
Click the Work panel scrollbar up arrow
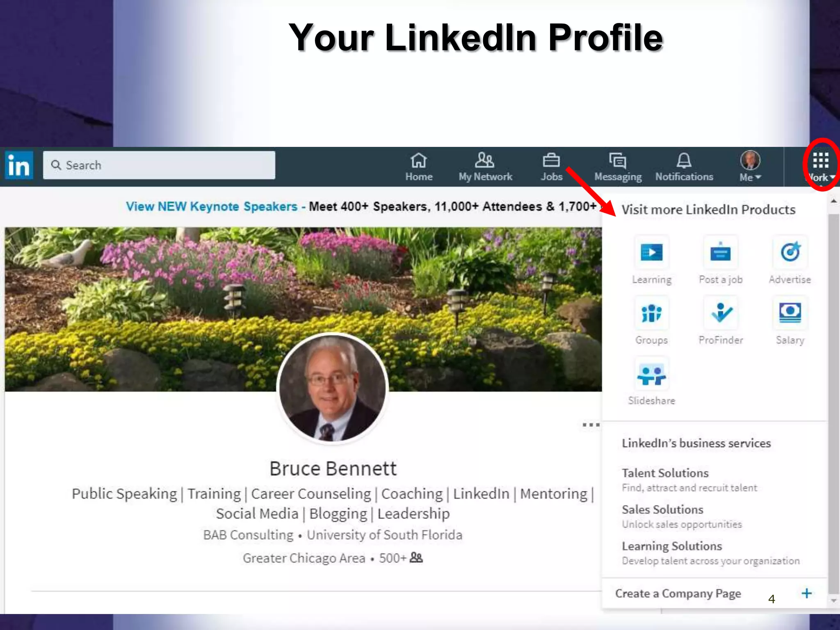(x=833, y=201)
